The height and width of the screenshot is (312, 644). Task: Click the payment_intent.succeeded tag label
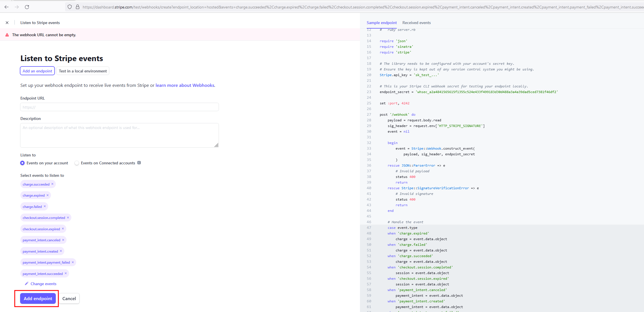[43, 274]
